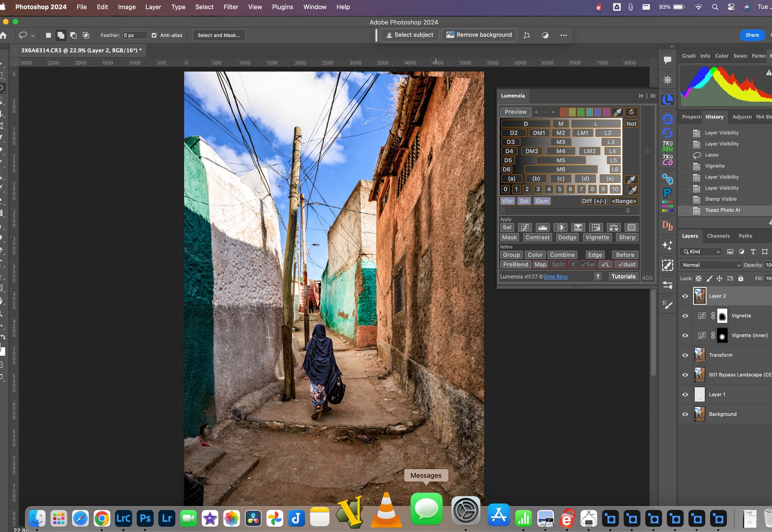Filter layers by type (T) icon

pos(753,252)
